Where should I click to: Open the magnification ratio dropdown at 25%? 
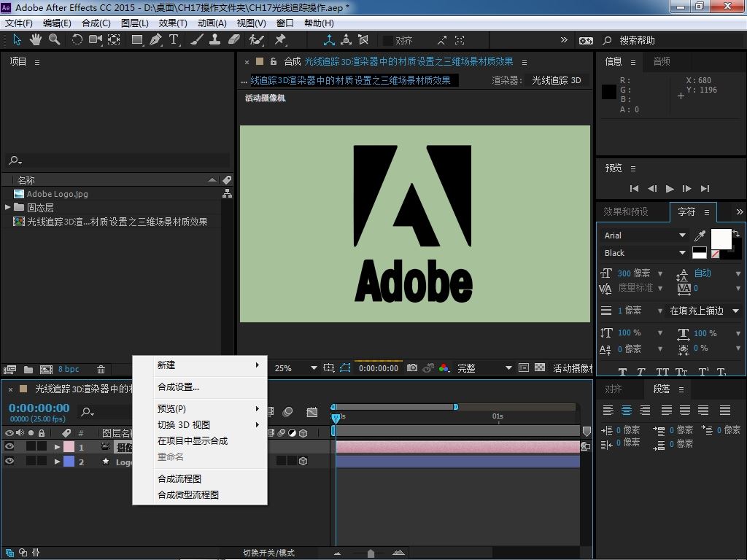click(x=296, y=368)
